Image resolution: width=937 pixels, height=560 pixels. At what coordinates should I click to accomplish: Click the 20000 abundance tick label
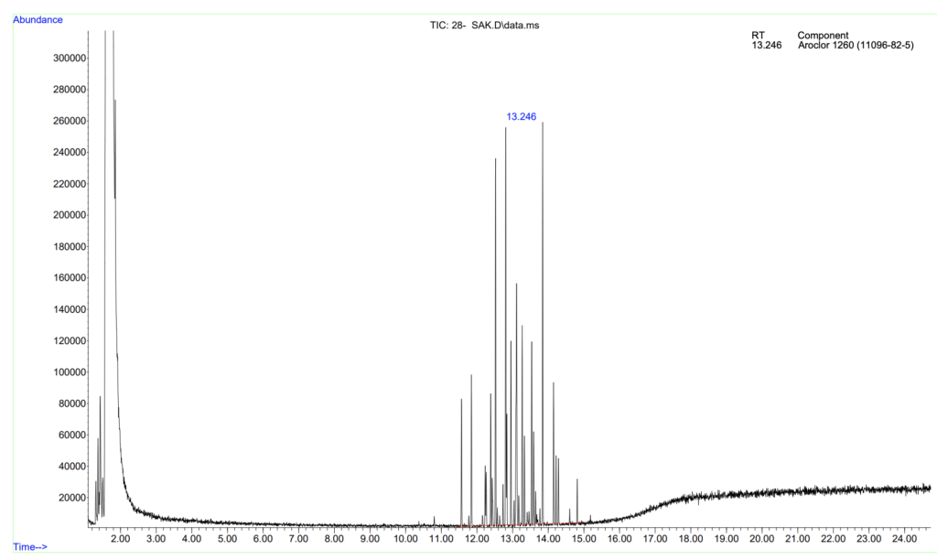pyautogui.click(x=72, y=498)
